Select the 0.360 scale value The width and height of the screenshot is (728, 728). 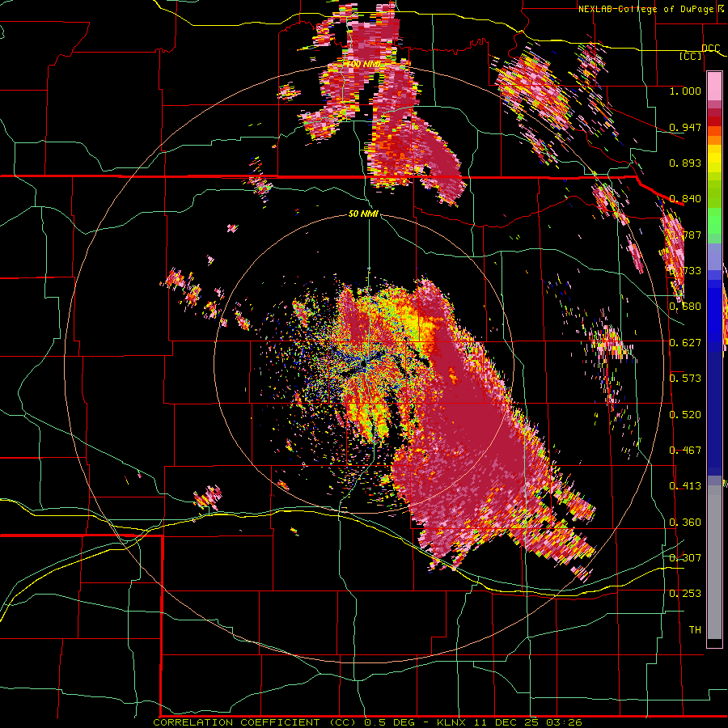click(685, 523)
